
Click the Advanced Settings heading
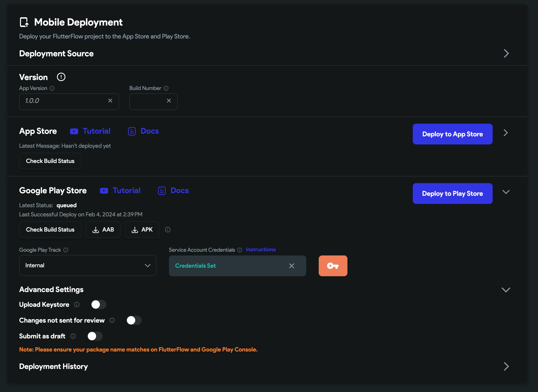coord(51,290)
